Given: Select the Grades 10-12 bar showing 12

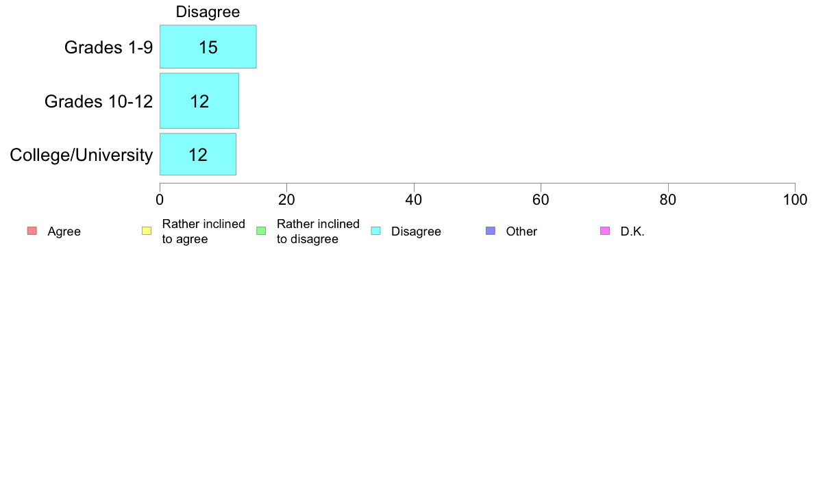Looking at the screenshot, I should click(199, 101).
